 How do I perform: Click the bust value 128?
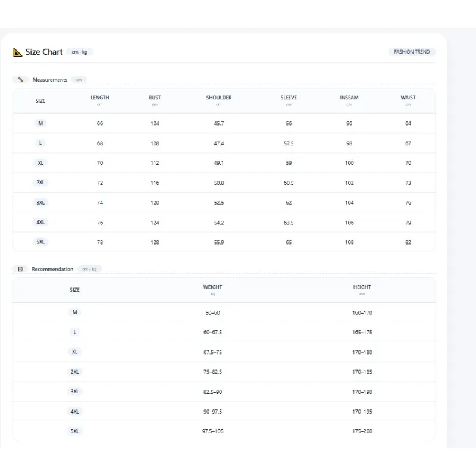click(x=155, y=242)
